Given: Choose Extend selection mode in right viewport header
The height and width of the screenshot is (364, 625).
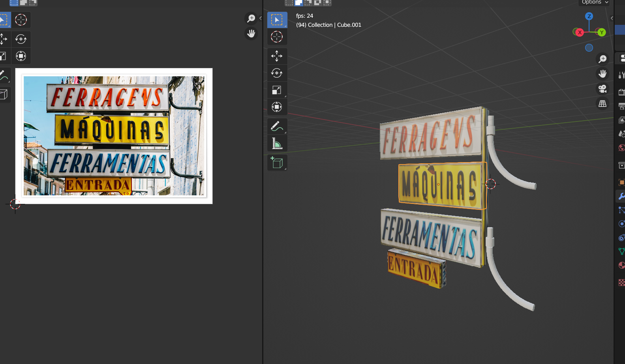Looking at the screenshot, I should point(299,2).
